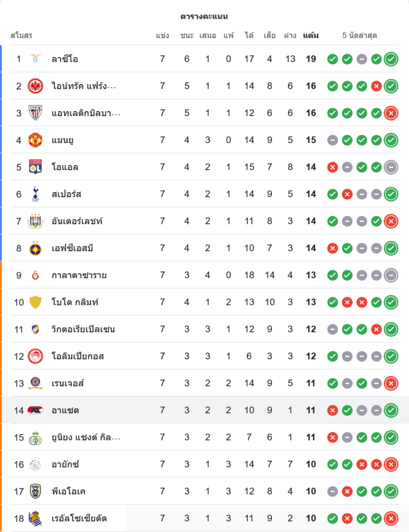Click Athletic Bilbao's latest match loss indicator
Image resolution: width=409 pixels, height=532 pixels.
[x=391, y=113]
